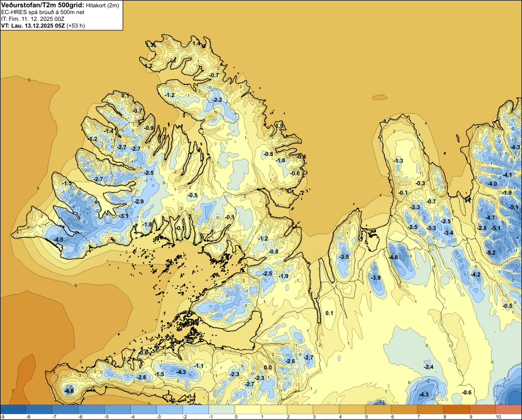The height and width of the screenshot is (420, 522).
Task: Click the "-3.4" temperature value on the map
Action: click(x=448, y=233)
